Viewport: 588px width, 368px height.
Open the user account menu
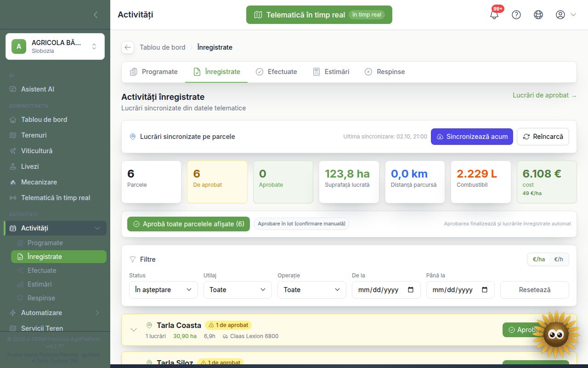565,15
